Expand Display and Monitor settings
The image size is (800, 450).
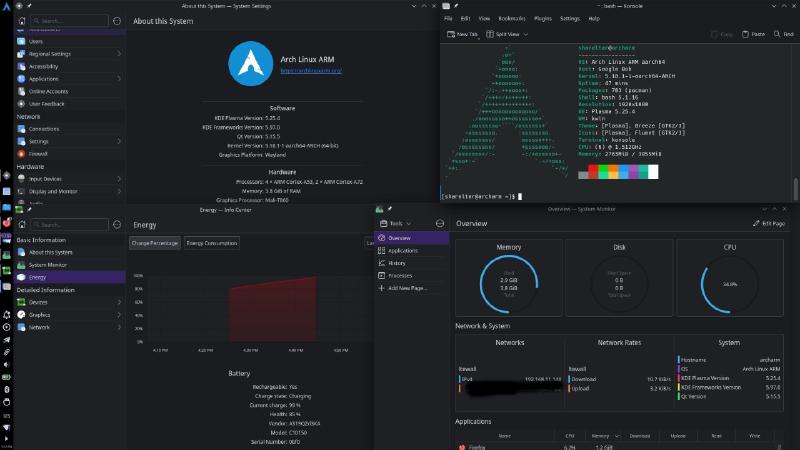click(x=119, y=191)
